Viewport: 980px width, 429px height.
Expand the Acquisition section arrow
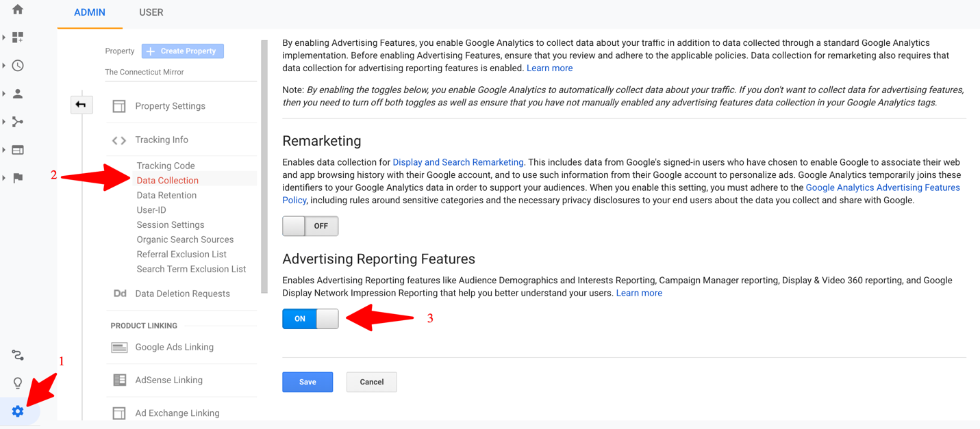point(4,122)
